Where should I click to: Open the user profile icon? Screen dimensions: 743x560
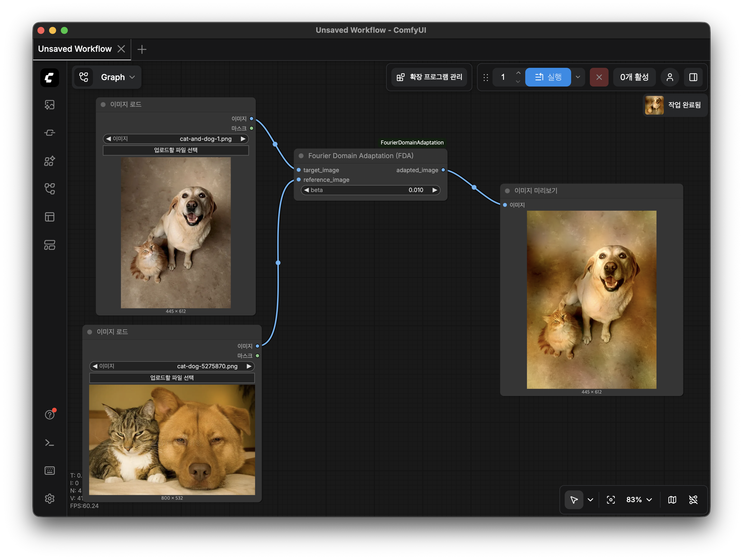(670, 77)
